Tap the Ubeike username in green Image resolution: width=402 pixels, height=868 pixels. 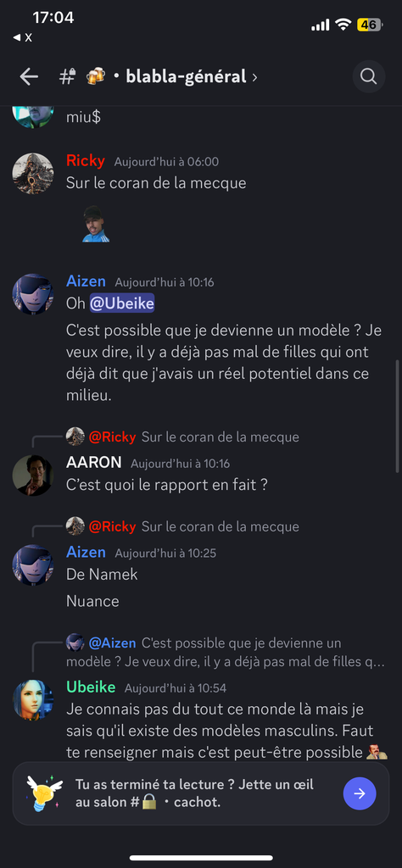click(91, 687)
